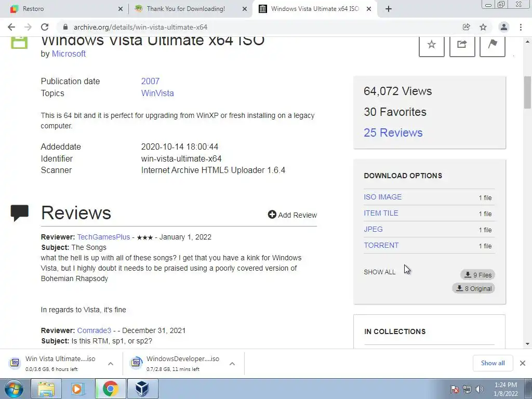Click the green floppy disk software icon
Image resolution: width=532 pixels, height=399 pixels.
(19, 42)
